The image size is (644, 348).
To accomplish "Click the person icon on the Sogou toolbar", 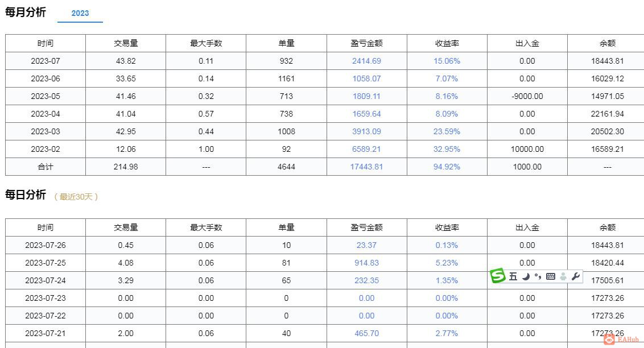I will click(563, 276).
